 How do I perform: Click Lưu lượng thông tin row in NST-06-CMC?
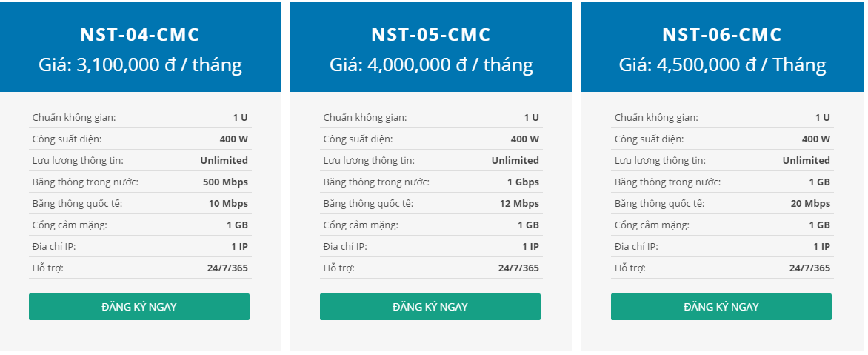[722, 161]
